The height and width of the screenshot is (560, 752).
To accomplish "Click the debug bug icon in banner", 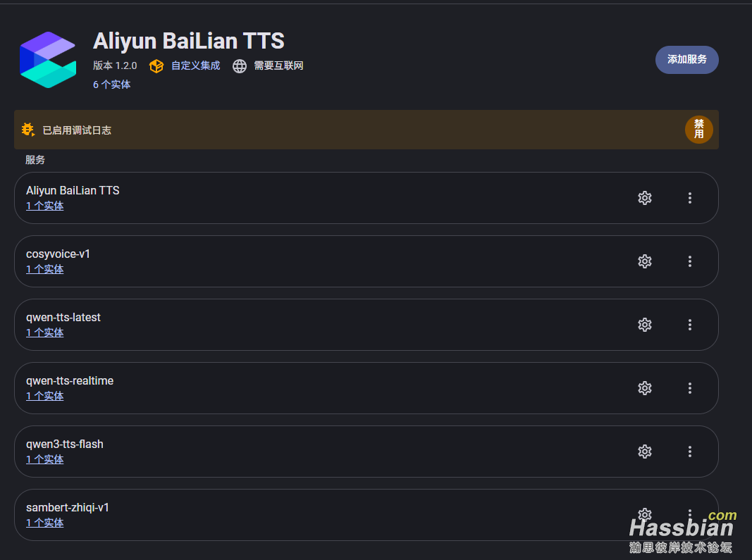I will (28, 130).
